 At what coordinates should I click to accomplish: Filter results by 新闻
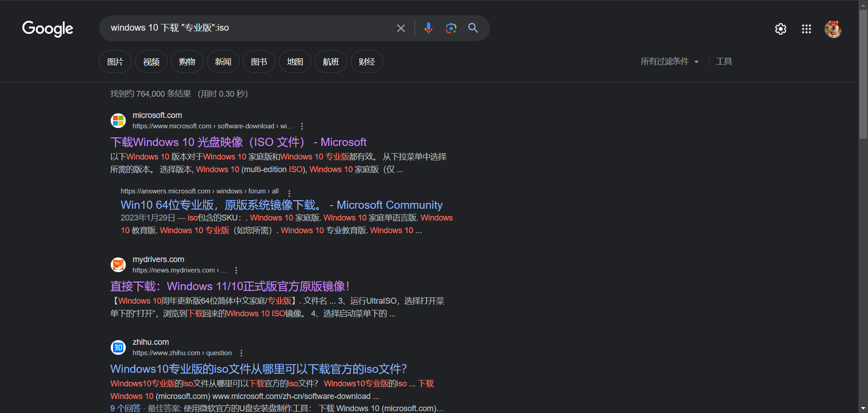(x=223, y=61)
